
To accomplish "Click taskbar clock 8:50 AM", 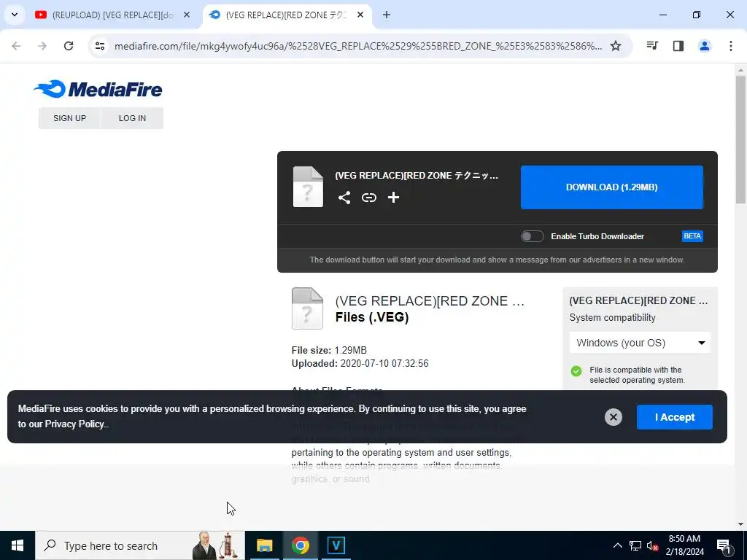I will [x=684, y=539].
